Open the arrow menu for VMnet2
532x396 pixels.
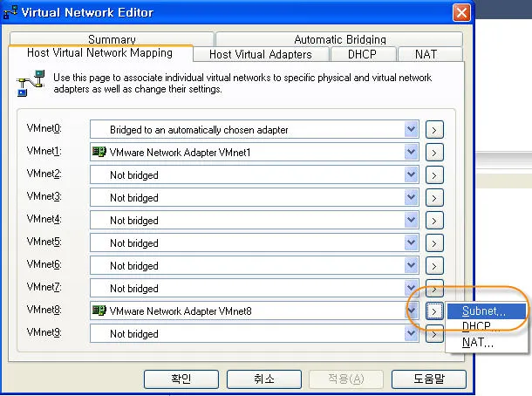click(x=434, y=175)
